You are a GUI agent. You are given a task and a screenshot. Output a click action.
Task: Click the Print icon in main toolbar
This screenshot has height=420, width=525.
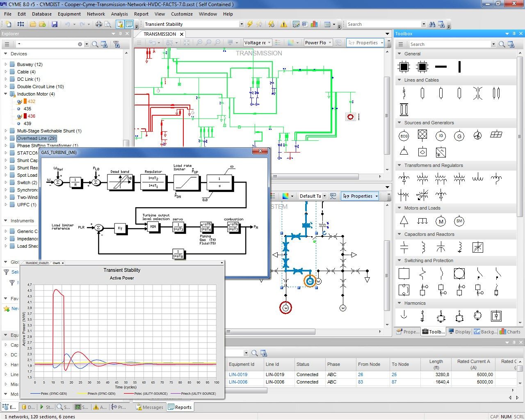coord(99,24)
